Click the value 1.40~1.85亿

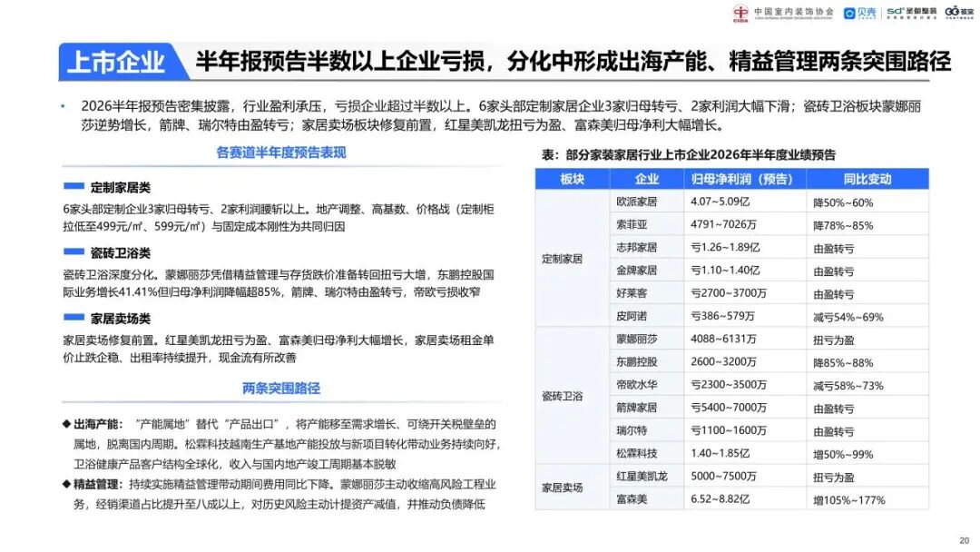(x=720, y=454)
